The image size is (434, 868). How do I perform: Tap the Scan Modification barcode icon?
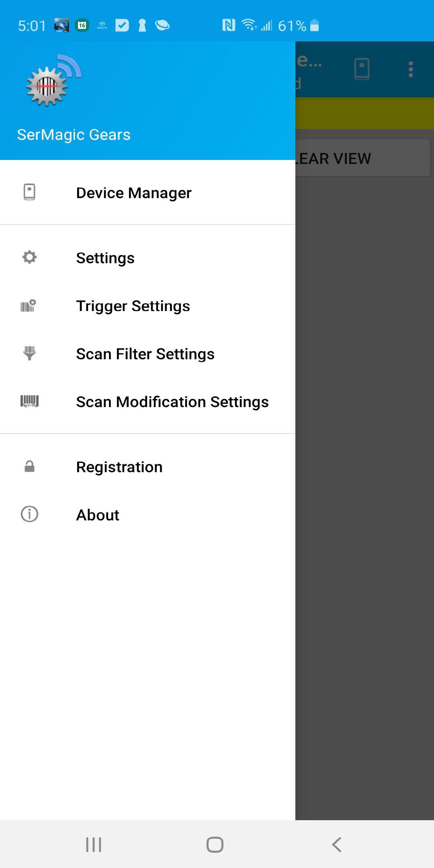click(29, 401)
